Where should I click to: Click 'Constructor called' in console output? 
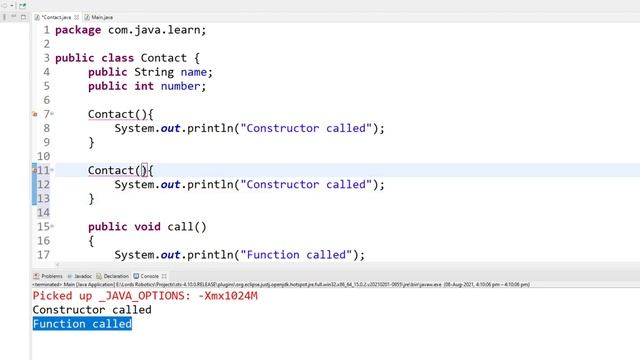click(x=92, y=310)
